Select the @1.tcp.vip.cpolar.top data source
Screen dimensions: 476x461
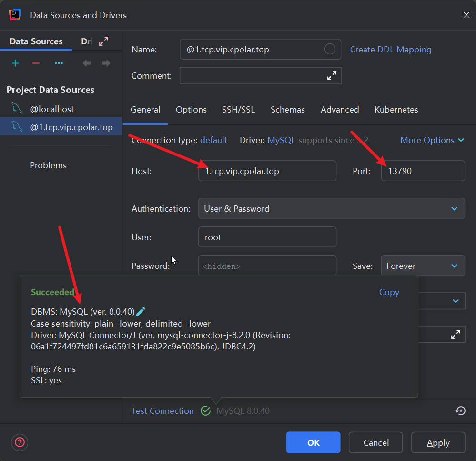(61, 127)
